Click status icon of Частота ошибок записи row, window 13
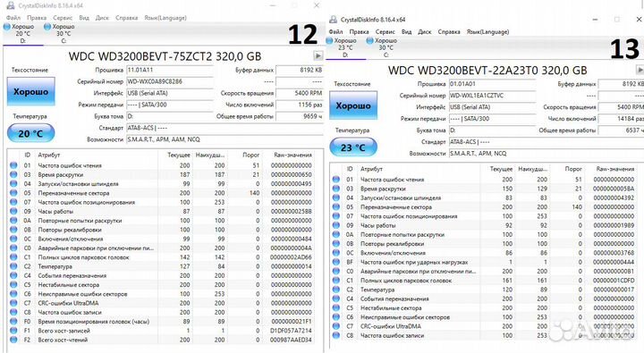644x353 pixels. [336, 335]
